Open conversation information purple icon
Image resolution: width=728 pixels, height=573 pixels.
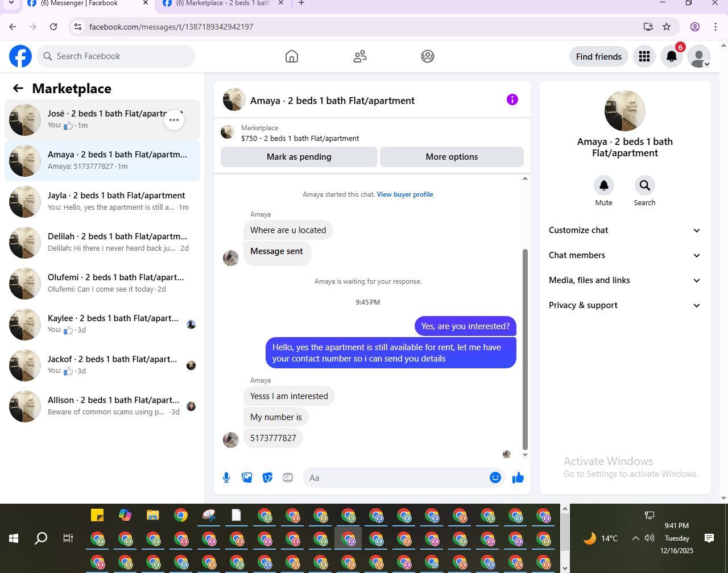click(x=512, y=100)
